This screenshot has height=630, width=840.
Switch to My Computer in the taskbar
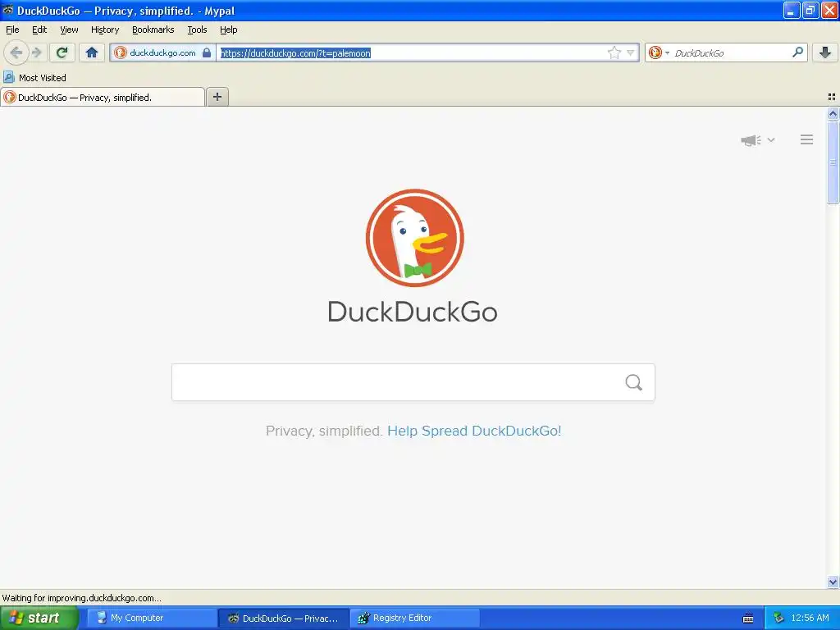[152, 618]
